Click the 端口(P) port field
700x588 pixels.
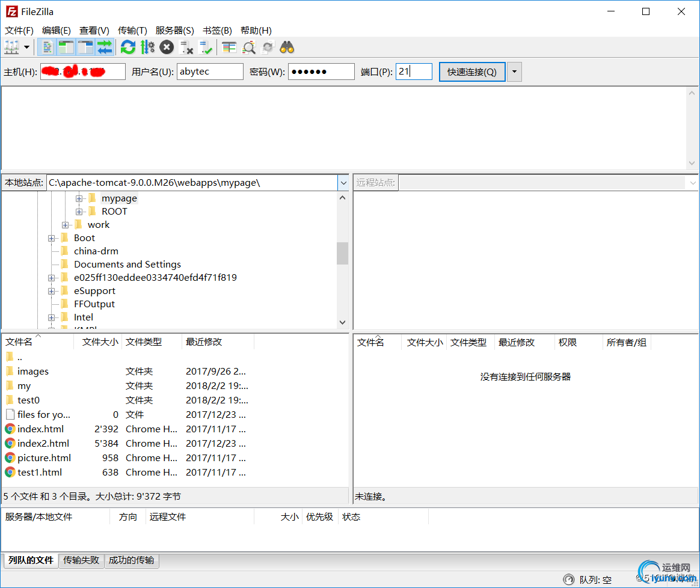pyautogui.click(x=414, y=72)
